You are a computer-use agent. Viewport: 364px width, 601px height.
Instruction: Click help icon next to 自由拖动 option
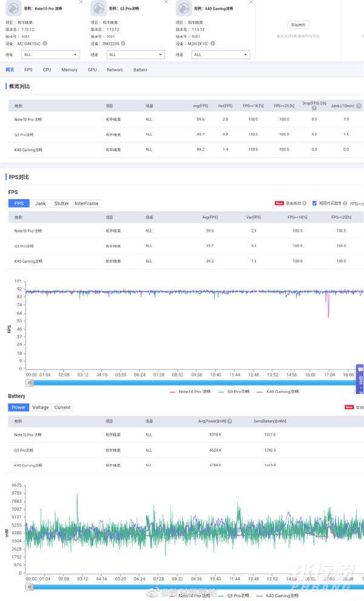point(304,203)
